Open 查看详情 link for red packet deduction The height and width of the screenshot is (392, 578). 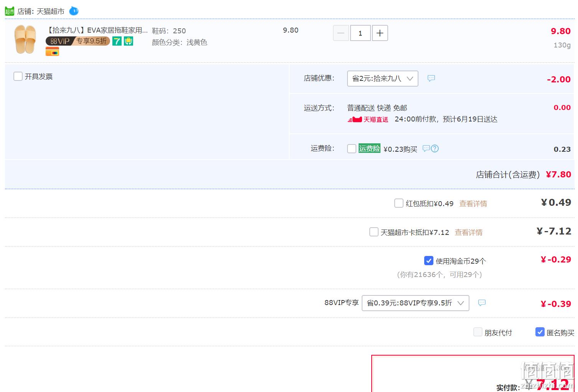point(473,203)
